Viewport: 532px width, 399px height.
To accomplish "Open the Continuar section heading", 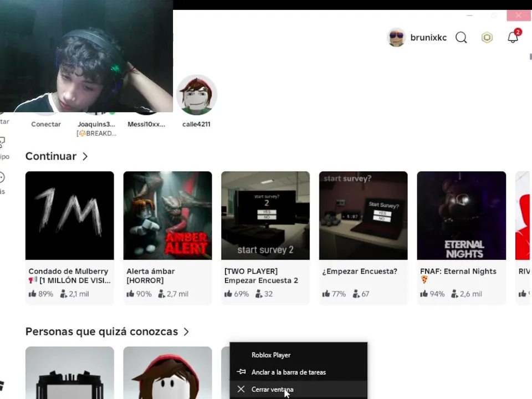I will (51, 156).
